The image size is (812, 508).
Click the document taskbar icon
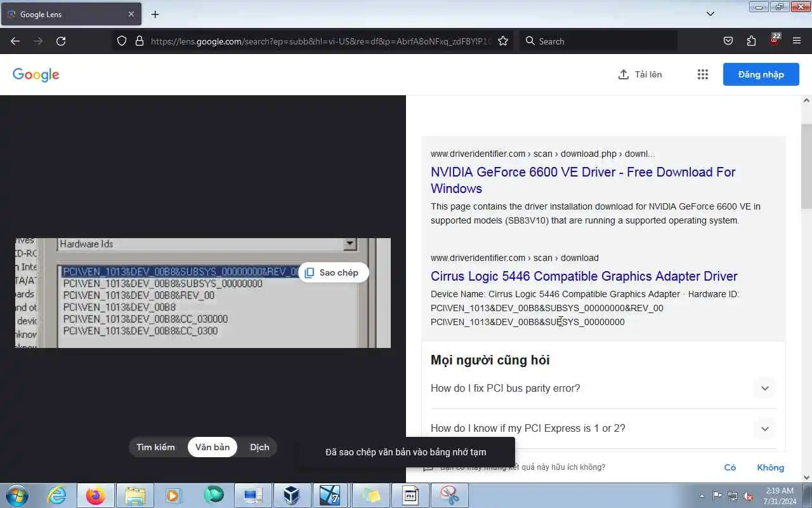(410, 495)
